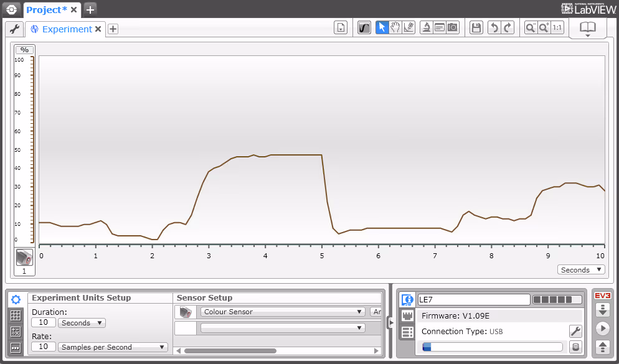Click the comment annotation tool
This screenshot has height=364, width=619.
pyautogui.click(x=440, y=27)
